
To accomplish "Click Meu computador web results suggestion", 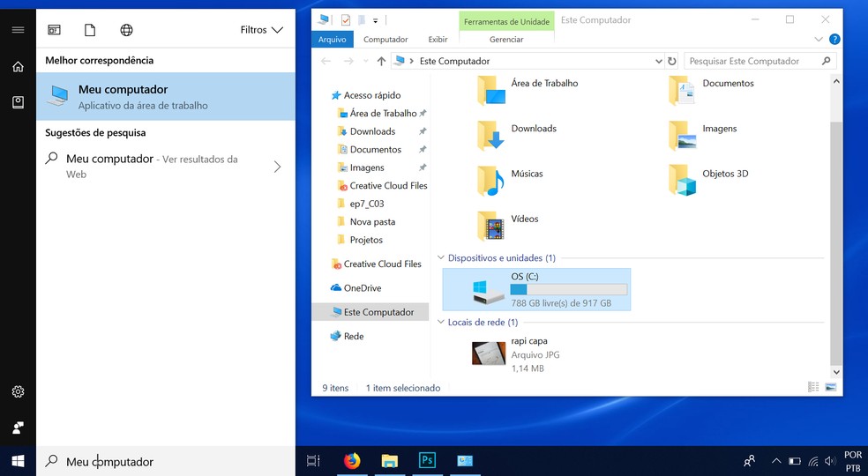I will [x=164, y=167].
